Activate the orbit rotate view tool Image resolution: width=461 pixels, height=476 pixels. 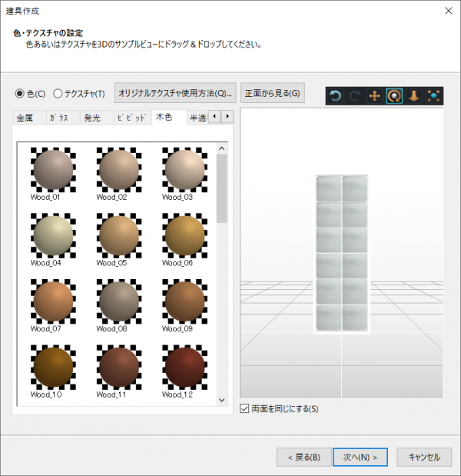394,96
